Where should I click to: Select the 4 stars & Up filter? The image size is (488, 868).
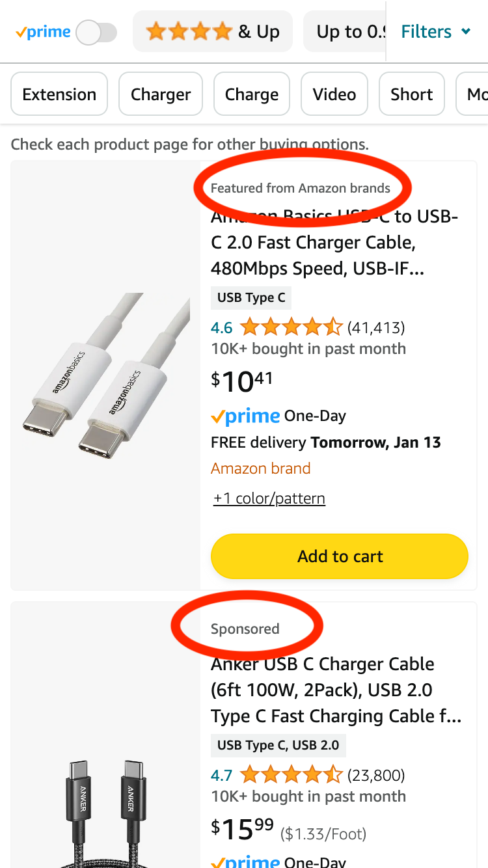pos(213,31)
